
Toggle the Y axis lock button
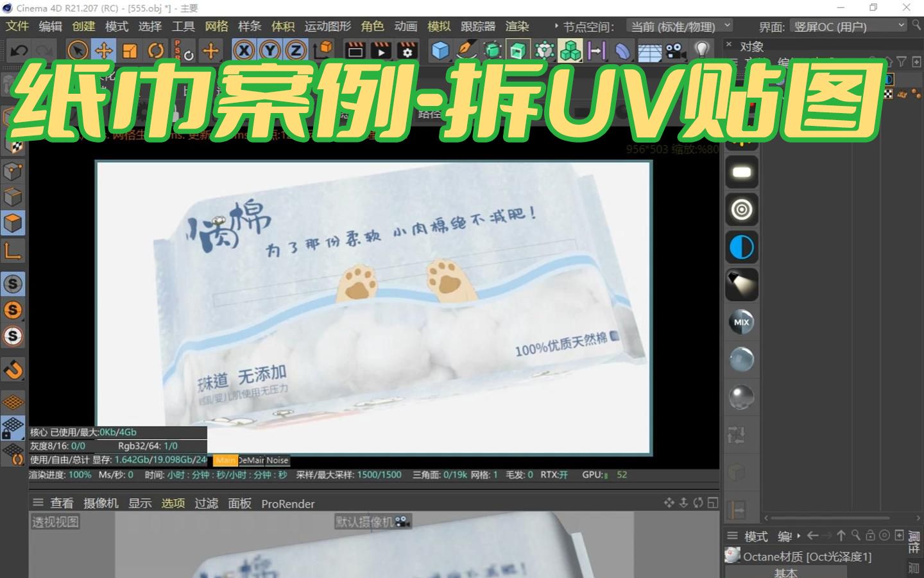(268, 49)
